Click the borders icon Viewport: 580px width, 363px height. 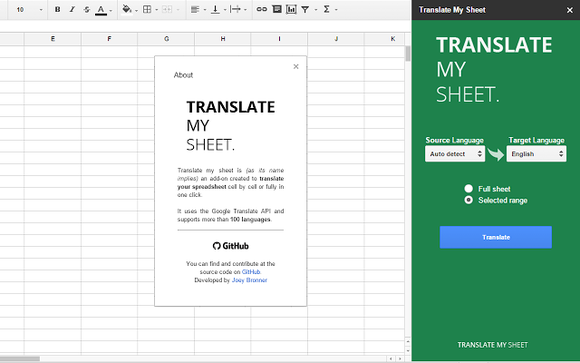[x=147, y=10]
